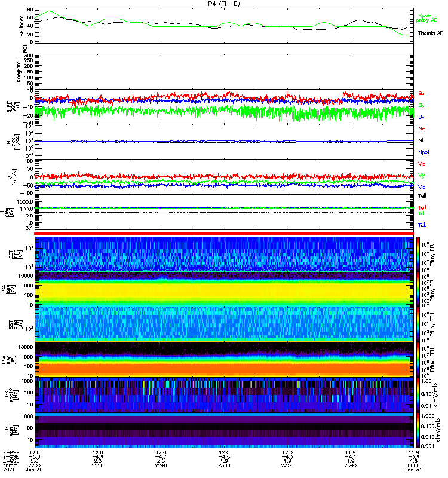Screen dimensions: 448x478
Task: Select the red Bz legend label
Action: (421, 93)
